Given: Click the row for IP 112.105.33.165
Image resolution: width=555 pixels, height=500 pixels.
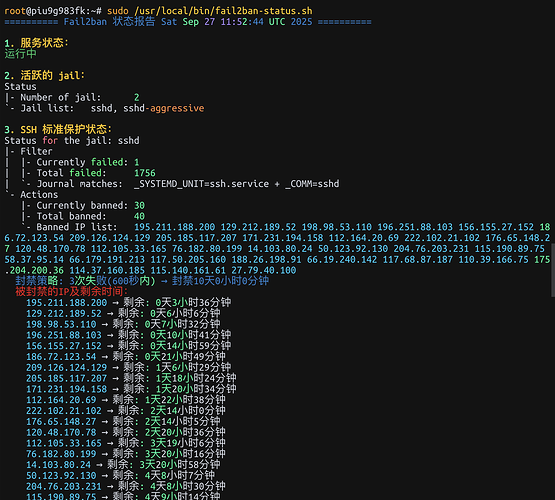Looking at the screenshot, I should point(126,443).
